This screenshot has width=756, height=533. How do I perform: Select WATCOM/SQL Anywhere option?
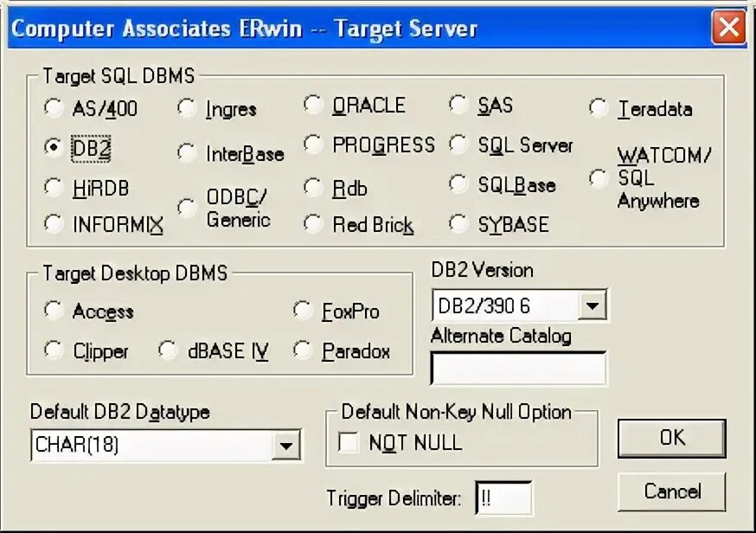599,179
